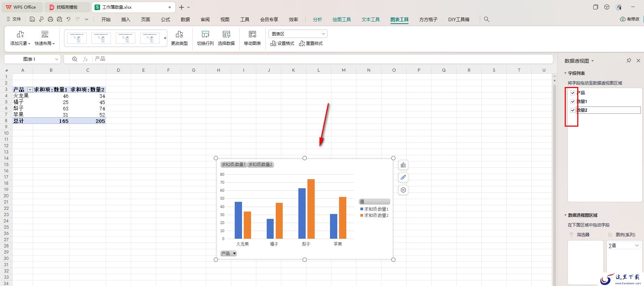This screenshot has height=286, width=644.
Task: Click the Undo arrow icon
Action: 69,19
